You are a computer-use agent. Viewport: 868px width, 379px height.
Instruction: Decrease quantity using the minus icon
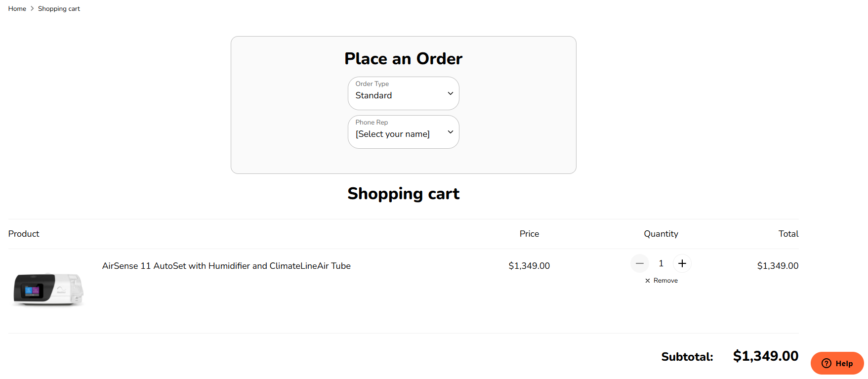640,263
